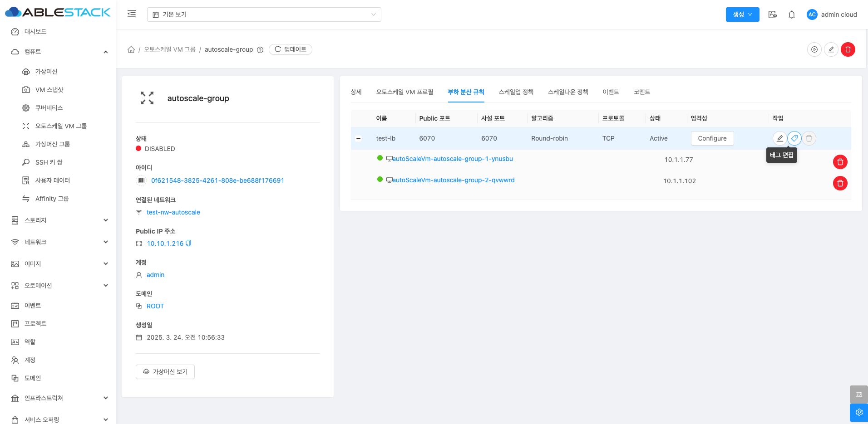The image size is (868, 424).
Task: Click the edit tags icon for test-lb
Action: pyautogui.click(x=794, y=138)
